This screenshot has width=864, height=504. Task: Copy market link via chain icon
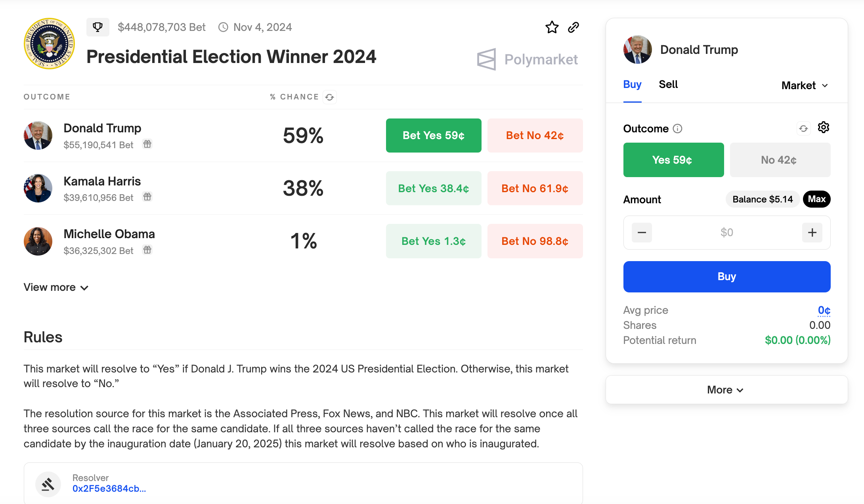point(573,27)
